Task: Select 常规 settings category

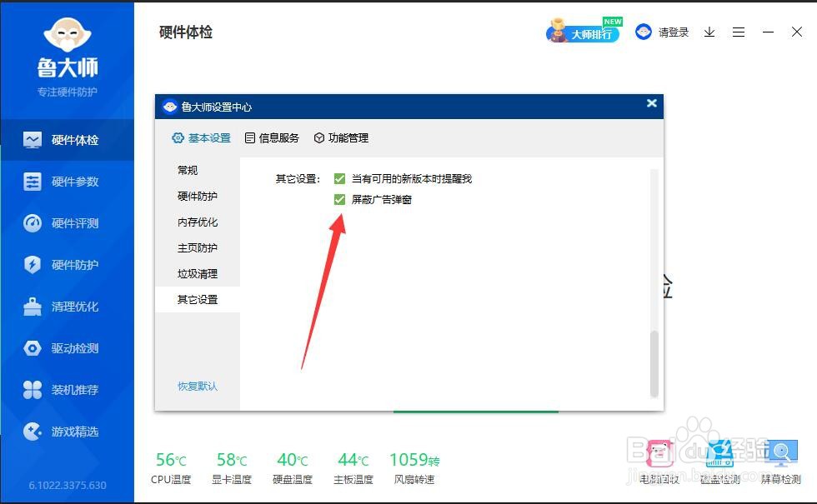Action: point(198,170)
